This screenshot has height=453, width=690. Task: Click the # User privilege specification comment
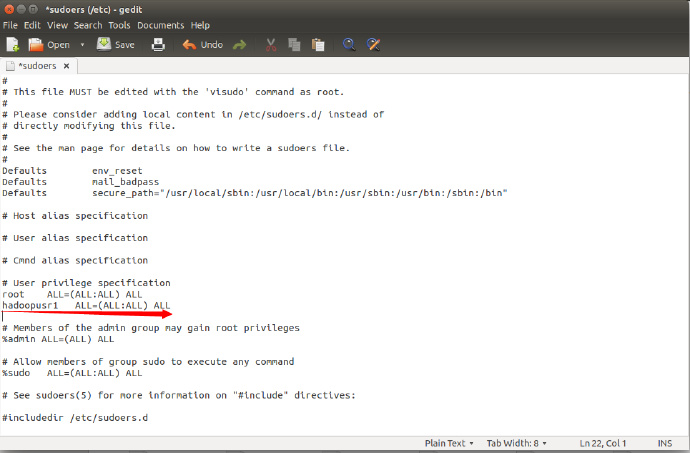click(x=86, y=283)
